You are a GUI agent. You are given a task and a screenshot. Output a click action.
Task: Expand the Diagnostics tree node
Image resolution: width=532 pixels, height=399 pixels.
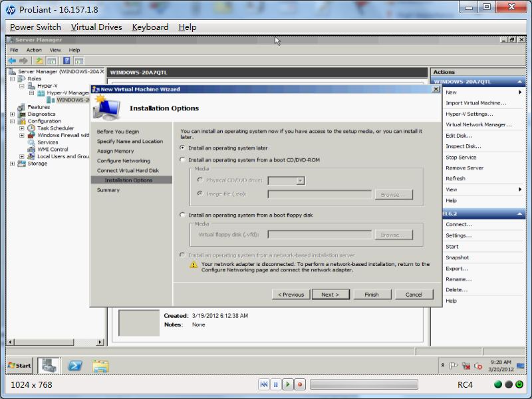coord(12,114)
